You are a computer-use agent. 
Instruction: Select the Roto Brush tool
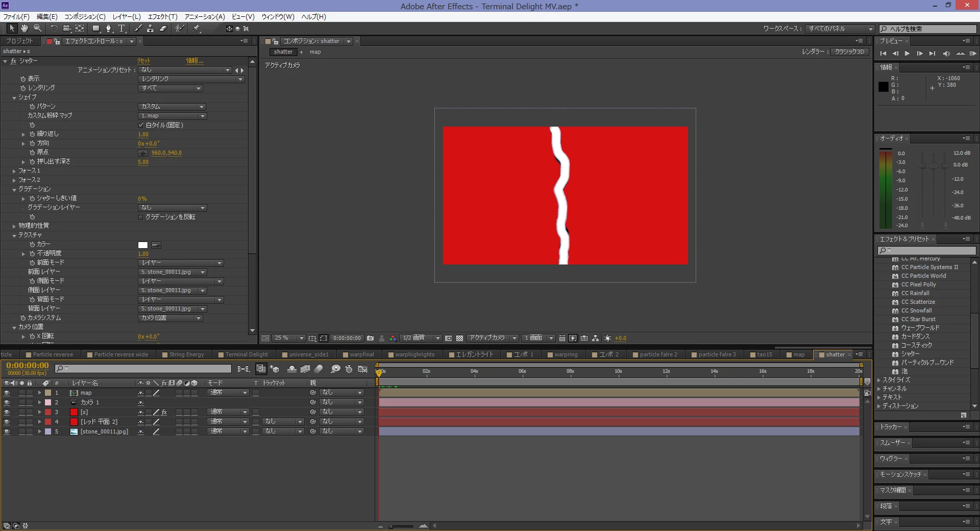coord(180,29)
